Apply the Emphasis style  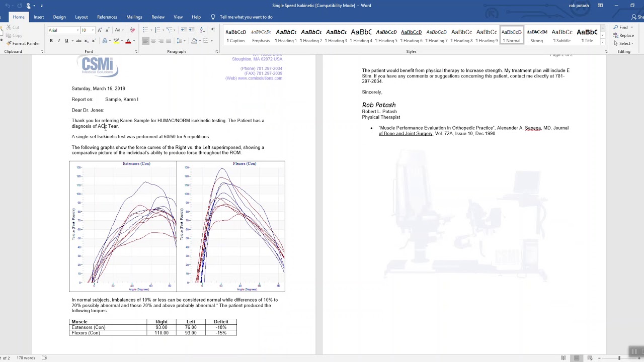[x=261, y=35]
